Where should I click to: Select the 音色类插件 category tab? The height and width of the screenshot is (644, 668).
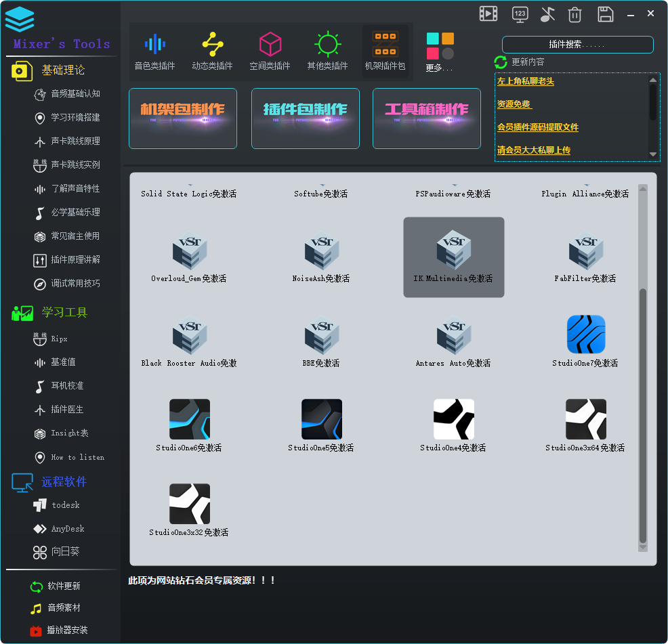point(154,51)
